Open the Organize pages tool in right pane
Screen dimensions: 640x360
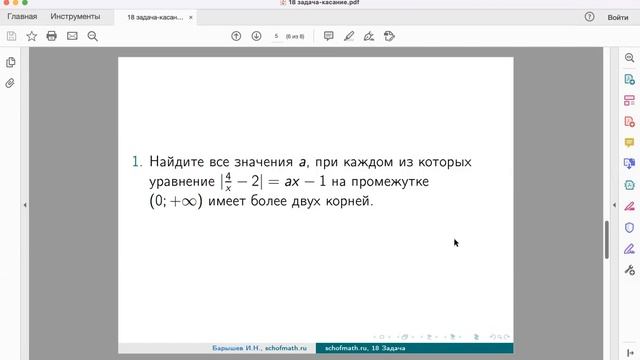629,100
